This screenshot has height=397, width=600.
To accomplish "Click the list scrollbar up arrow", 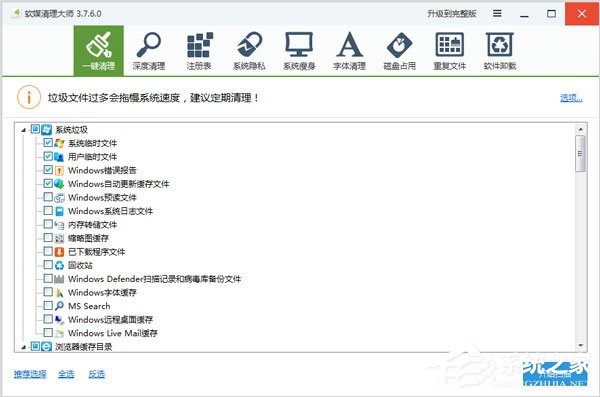I will (x=580, y=129).
